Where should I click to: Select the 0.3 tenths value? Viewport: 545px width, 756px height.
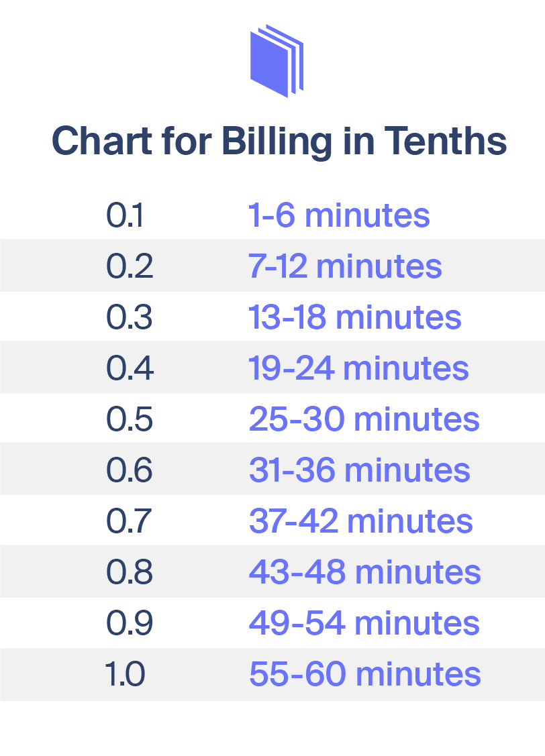pyautogui.click(x=130, y=318)
